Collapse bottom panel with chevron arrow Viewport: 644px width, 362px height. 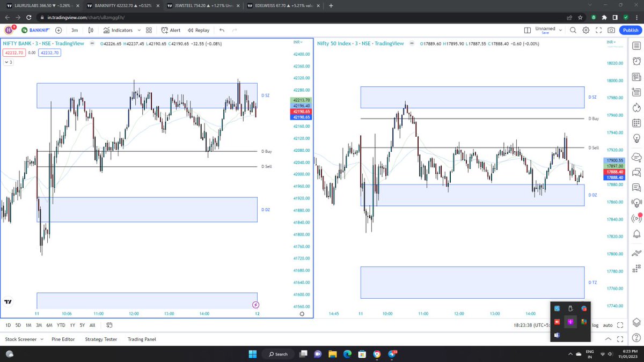click(x=608, y=339)
